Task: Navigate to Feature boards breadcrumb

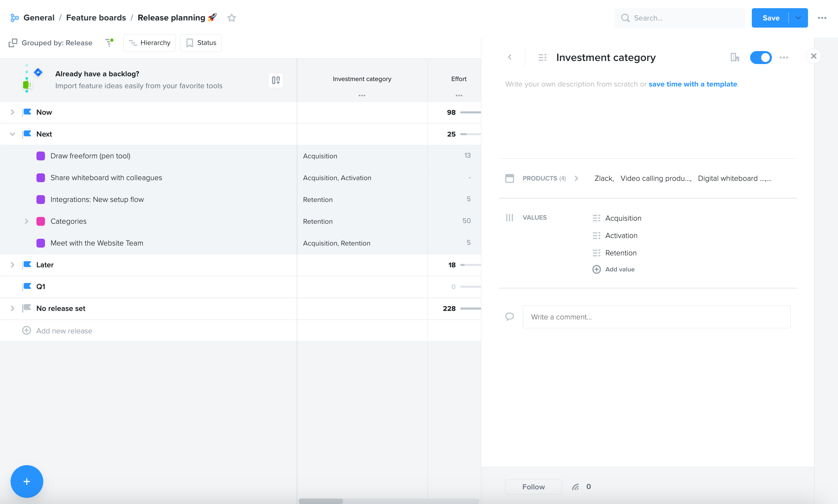Action: point(96,18)
